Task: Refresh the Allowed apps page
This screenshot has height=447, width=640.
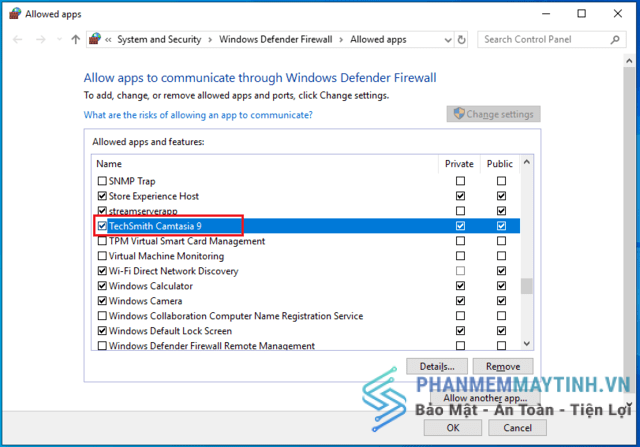Action: coord(462,40)
